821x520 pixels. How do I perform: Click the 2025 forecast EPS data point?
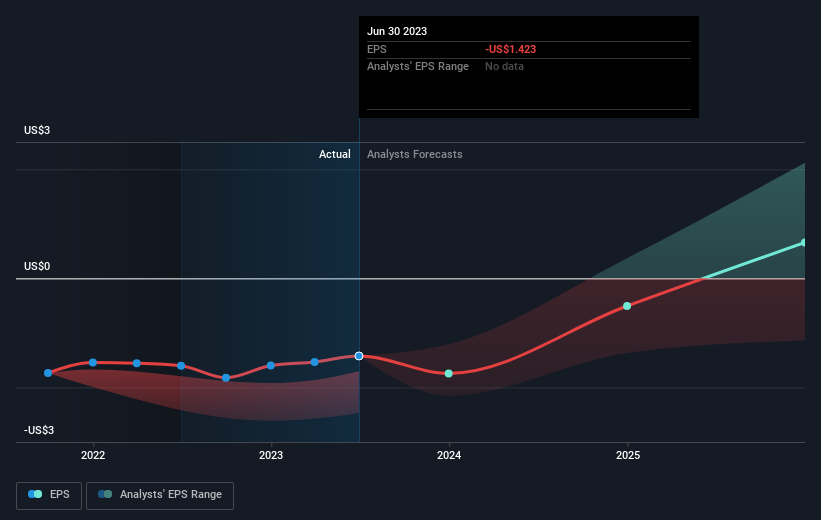[x=627, y=306]
